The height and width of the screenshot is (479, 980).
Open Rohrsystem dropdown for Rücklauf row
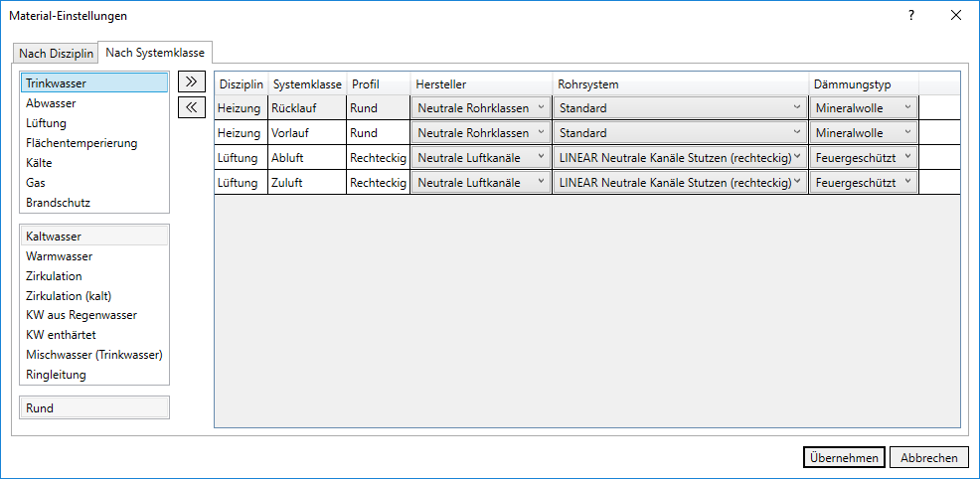680,108
